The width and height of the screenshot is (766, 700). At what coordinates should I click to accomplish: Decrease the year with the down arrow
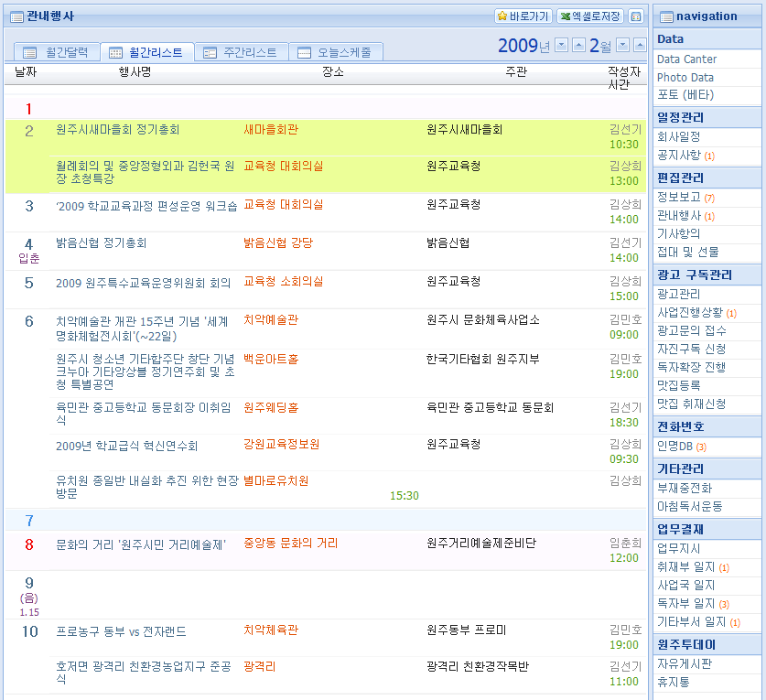[x=561, y=46]
